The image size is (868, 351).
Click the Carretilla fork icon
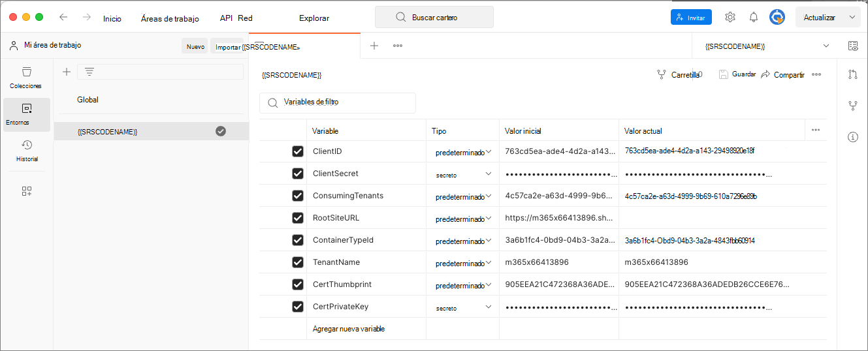[662, 75]
